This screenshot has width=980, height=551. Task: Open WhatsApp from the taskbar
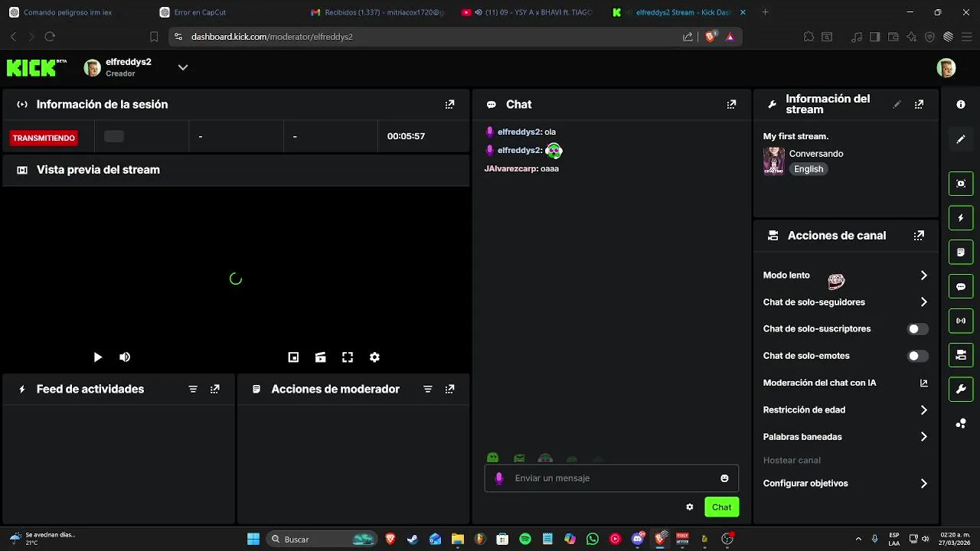pos(593,540)
